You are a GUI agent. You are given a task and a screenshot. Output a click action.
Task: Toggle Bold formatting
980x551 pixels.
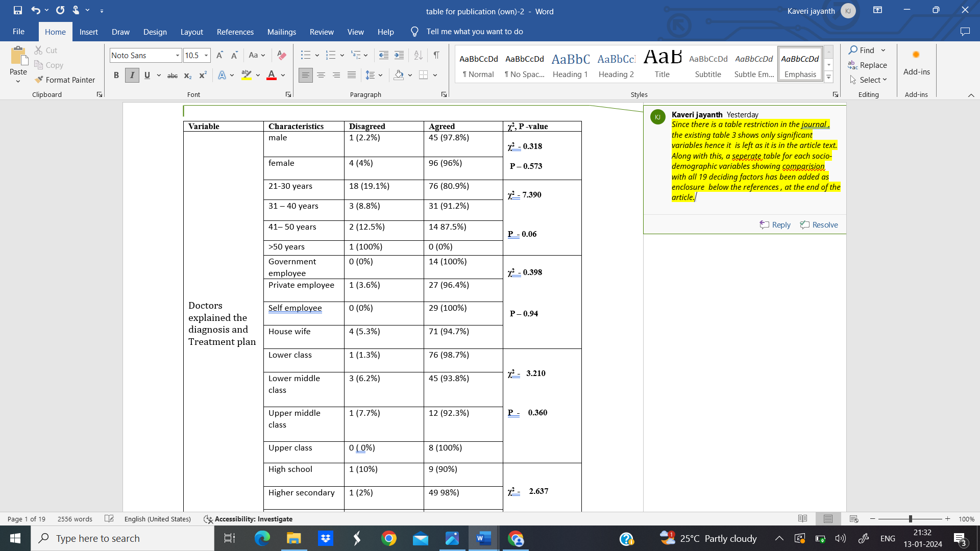tap(116, 75)
